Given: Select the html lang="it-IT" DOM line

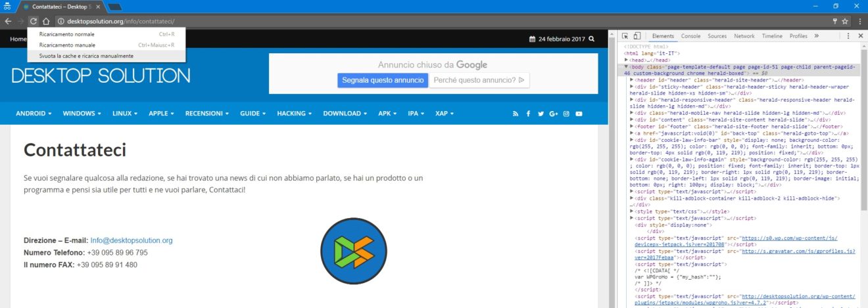Looking at the screenshot, I should click(x=652, y=53).
